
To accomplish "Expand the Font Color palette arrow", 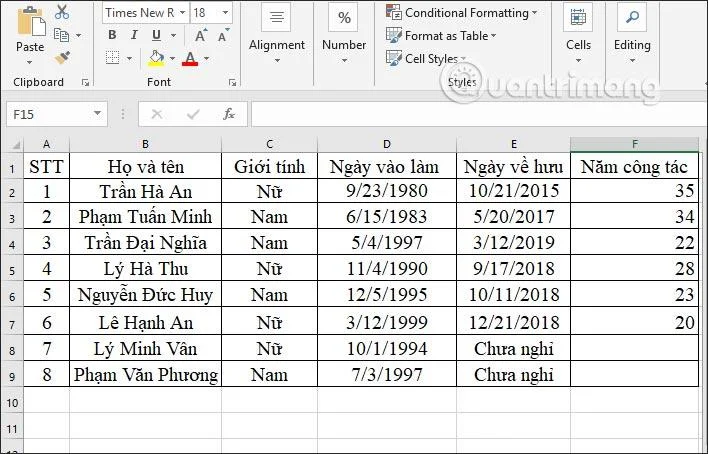I will pos(206,58).
